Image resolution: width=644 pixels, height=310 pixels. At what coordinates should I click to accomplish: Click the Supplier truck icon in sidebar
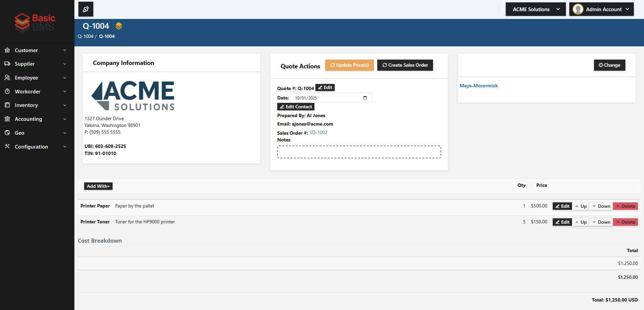[7, 64]
